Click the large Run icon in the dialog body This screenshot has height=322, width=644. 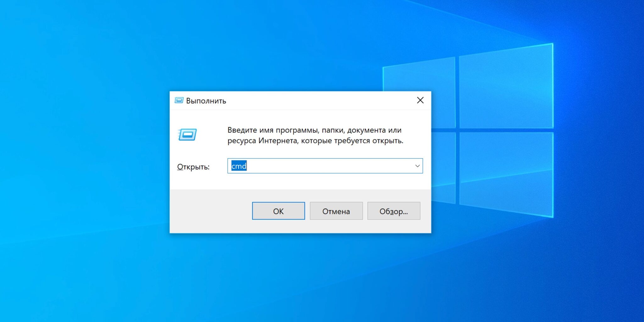coord(187,135)
